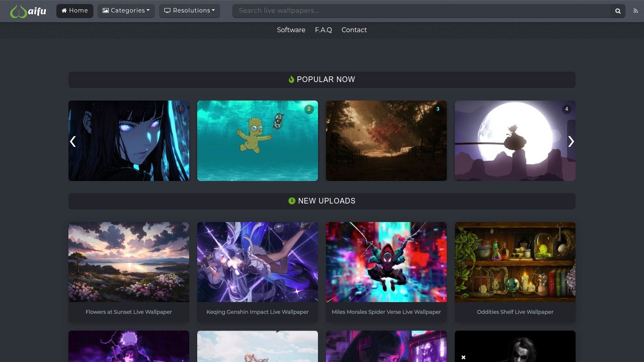Screen dimensions: 644x362
Task: Open the F.A.Q link
Action: pyautogui.click(x=324, y=30)
